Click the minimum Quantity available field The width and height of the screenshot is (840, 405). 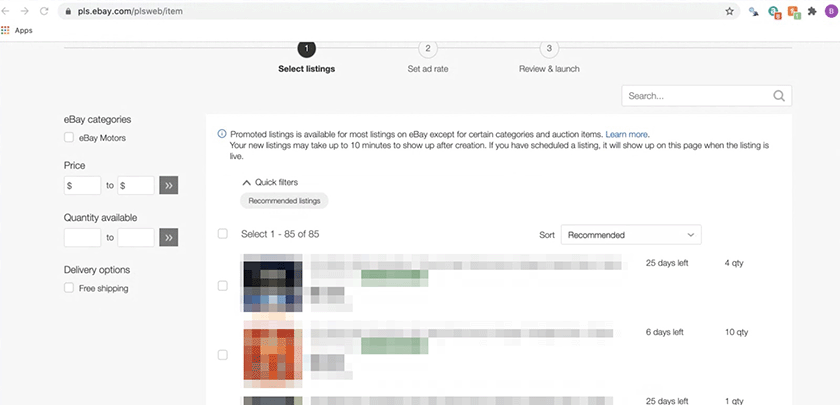(82, 237)
